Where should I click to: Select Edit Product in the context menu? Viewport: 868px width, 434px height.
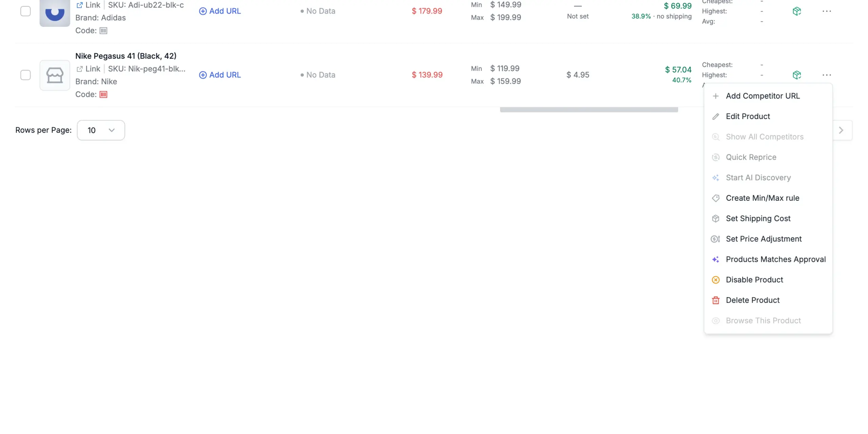(x=768, y=116)
